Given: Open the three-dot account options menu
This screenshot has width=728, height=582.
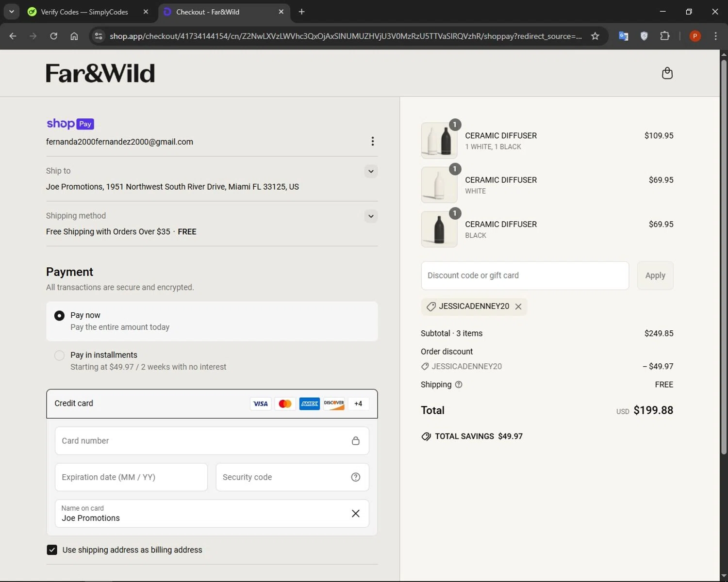Looking at the screenshot, I should tap(372, 141).
